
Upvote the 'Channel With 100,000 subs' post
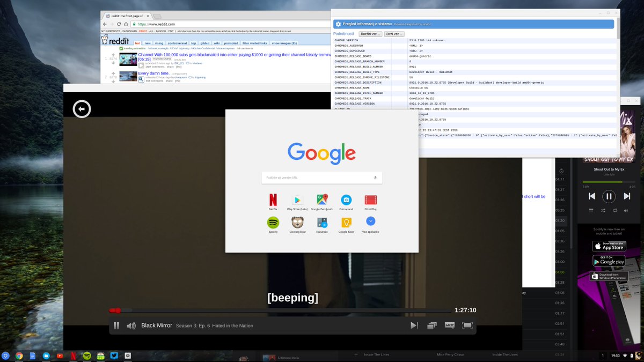[x=113, y=55]
